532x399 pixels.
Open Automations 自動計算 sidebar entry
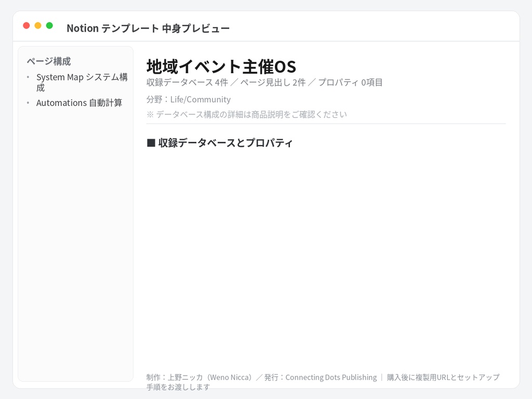tap(79, 103)
